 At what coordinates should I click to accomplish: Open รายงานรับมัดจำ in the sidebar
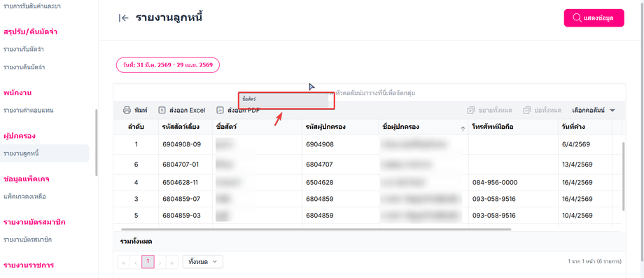tap(23, 49)
